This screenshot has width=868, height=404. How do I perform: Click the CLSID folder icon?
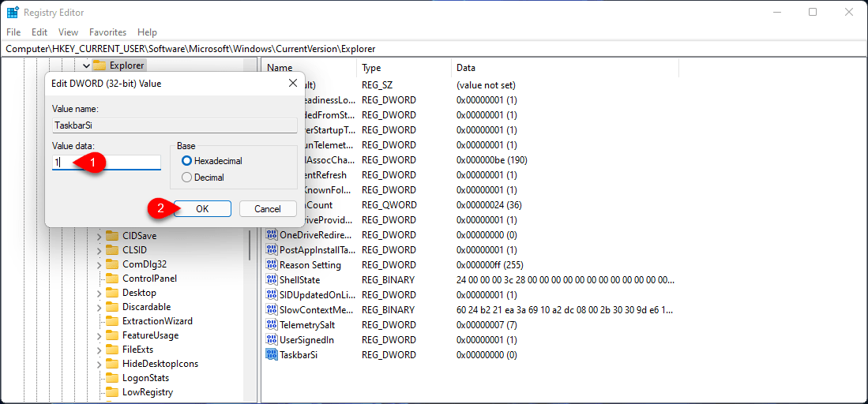(112, 249)
